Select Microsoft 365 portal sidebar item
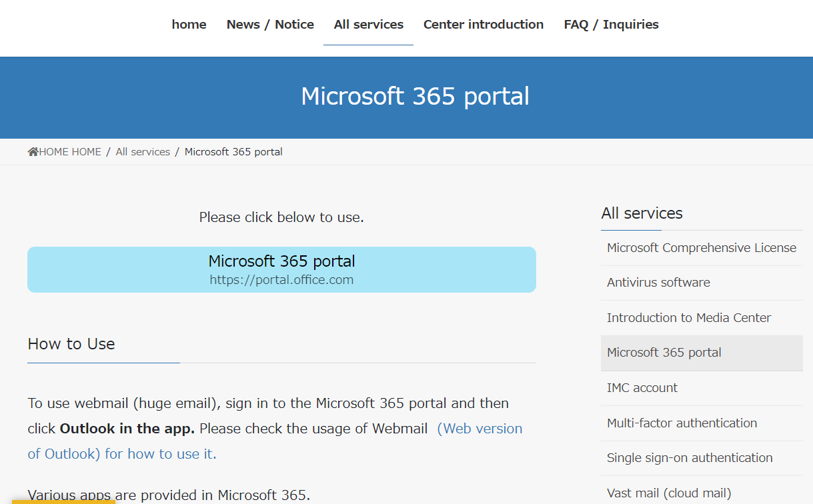The height and width of the screenshot is (504, 813). [x=664, y=353]
